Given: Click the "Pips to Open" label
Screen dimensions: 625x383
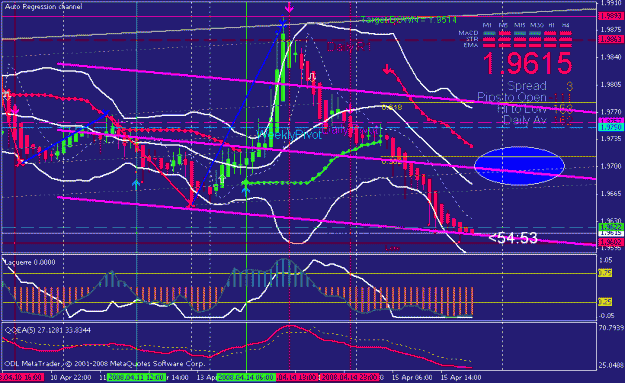Looking at the screenshot, I should 512,97.
